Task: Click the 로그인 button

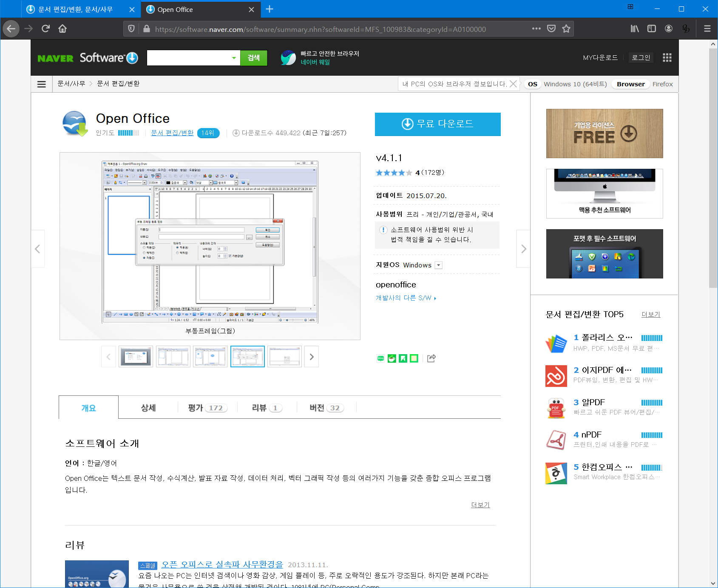Action: [641, 57]
